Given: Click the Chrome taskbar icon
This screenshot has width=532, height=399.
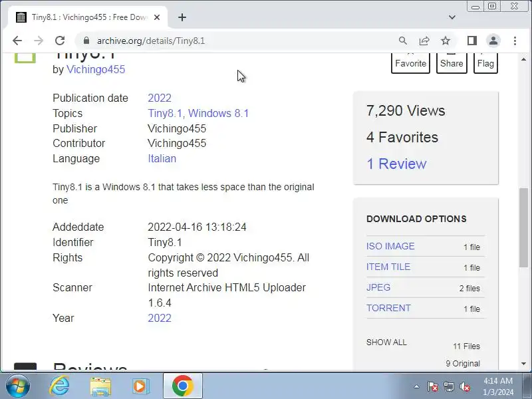Looking at the screenshot, I should coord(182,386).
